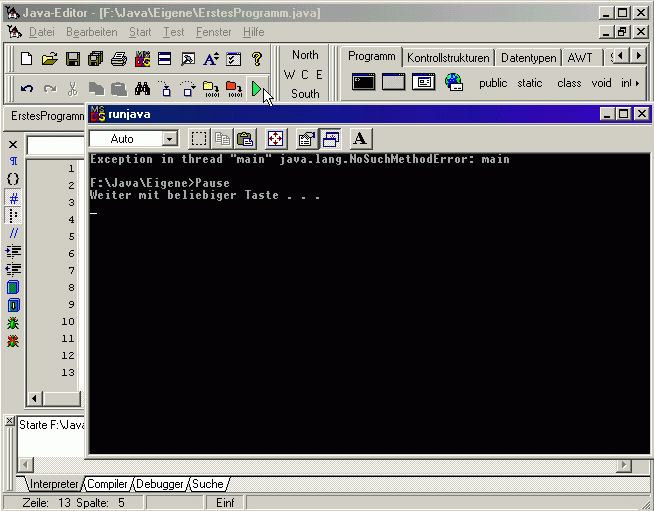654x511 pixels.
Task: Click the North layout button
Action: (x=305, y=55)
